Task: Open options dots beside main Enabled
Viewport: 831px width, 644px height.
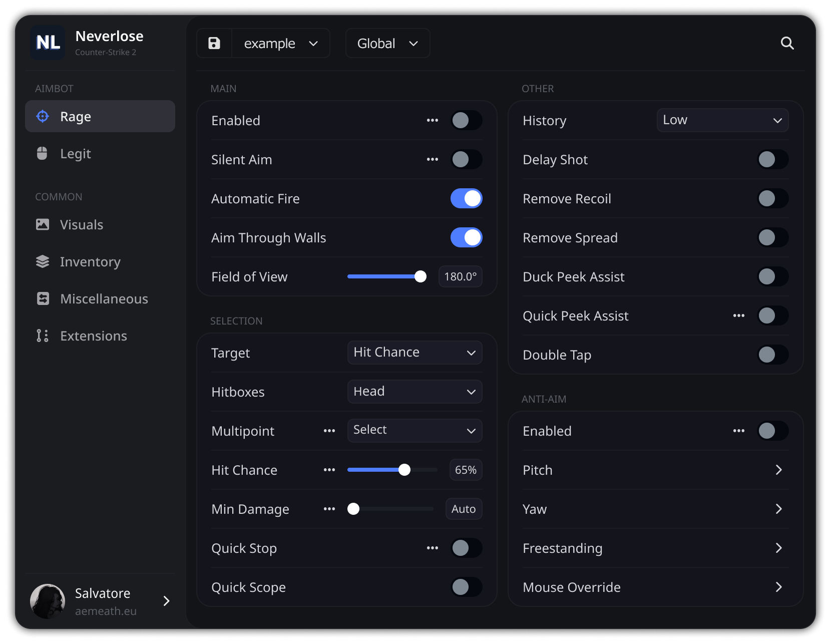Action: (x=433, y=120)
